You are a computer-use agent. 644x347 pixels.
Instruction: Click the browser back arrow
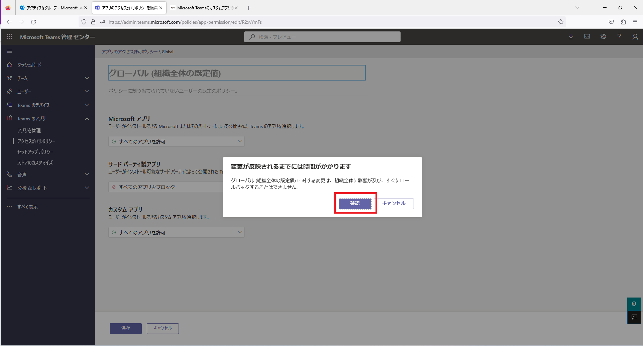(9, 22)
